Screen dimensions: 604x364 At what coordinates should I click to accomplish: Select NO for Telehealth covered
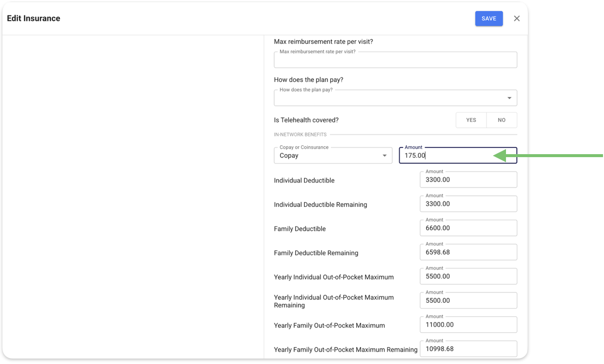point(502,120)
